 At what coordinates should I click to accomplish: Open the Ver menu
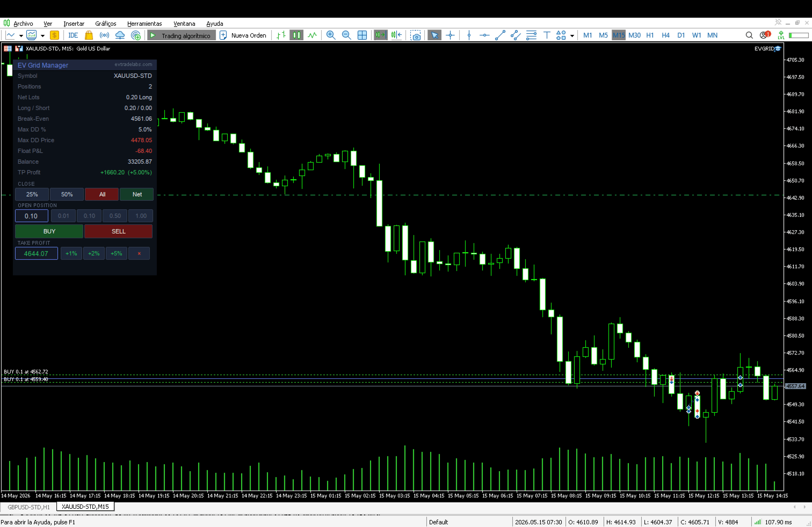[x=48, y=24]
